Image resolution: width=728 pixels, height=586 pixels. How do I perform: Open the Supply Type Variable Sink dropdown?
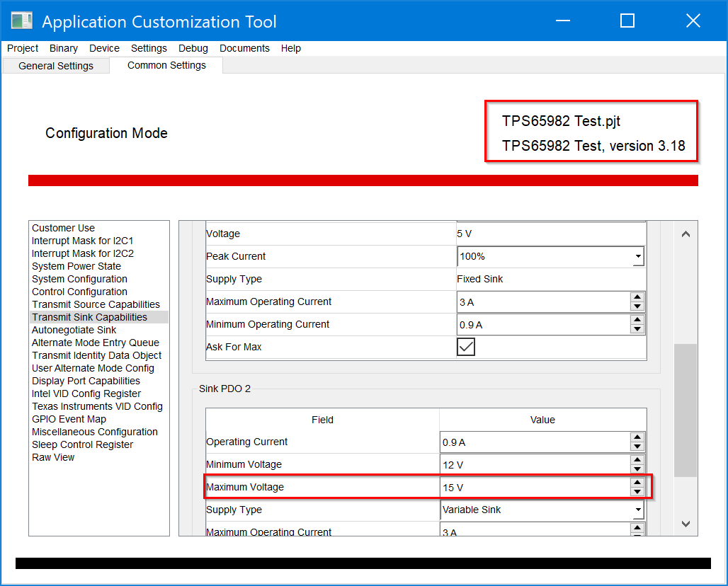click(638, 510)
